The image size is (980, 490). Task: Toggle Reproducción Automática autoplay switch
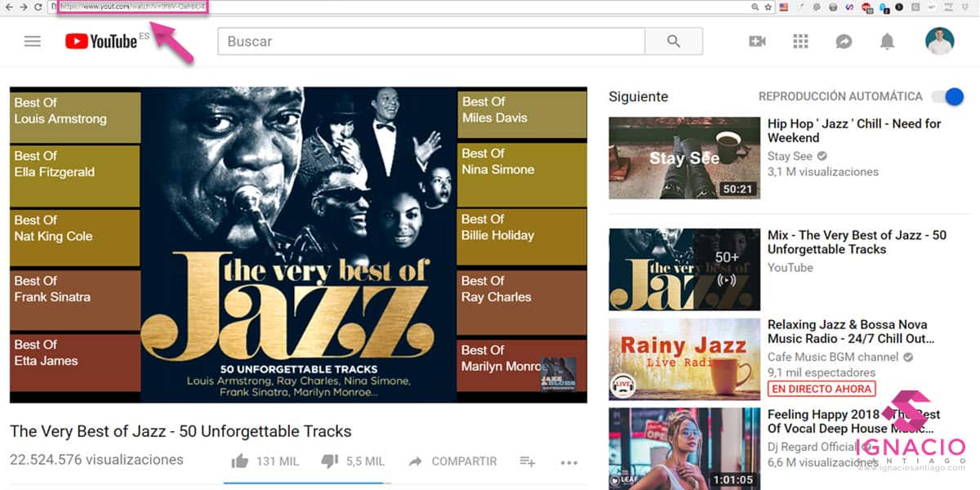tap(947, 96)
